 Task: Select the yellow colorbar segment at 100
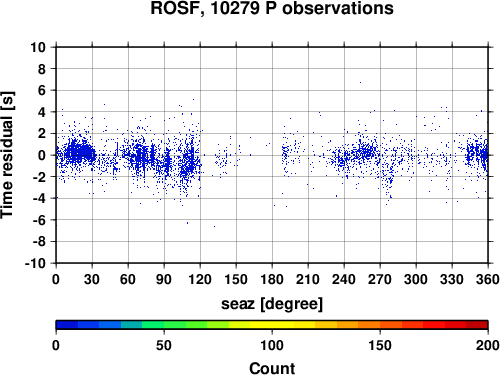(272, 325)
